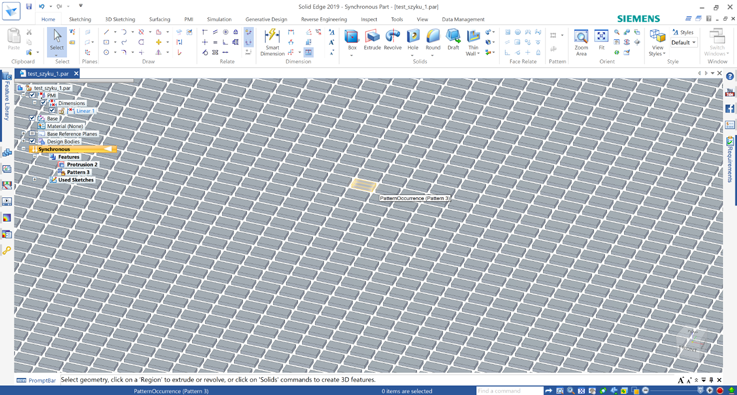Select the Draft tool
The image size is (737, 395).
[x=453, y=40]
